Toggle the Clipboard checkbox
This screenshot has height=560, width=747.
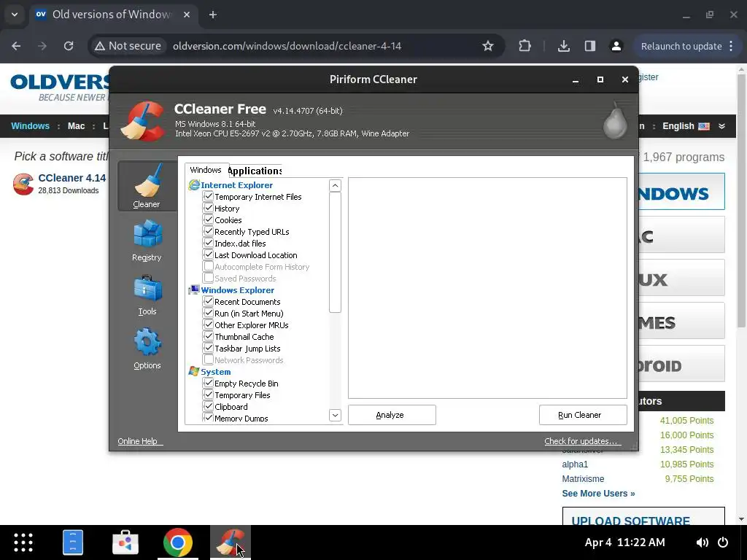(x=208, y=406)
